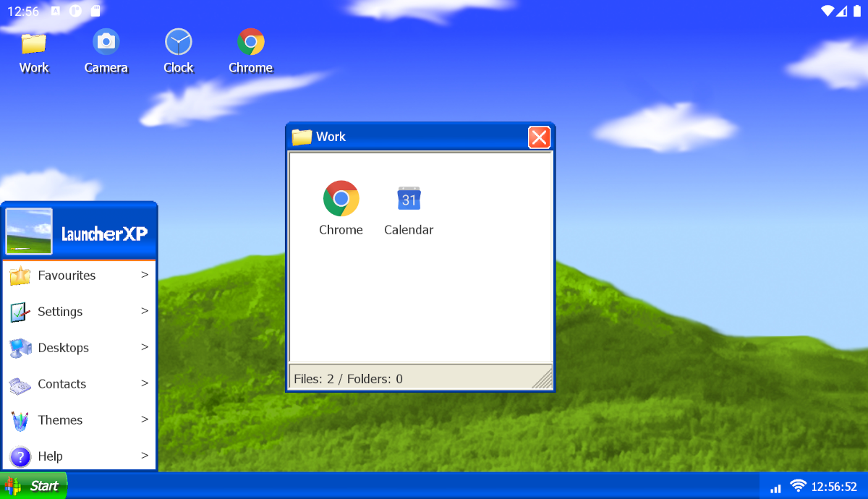The image size is (868, 499).
Task: Close the Work folder window
Action: [539, 137]
